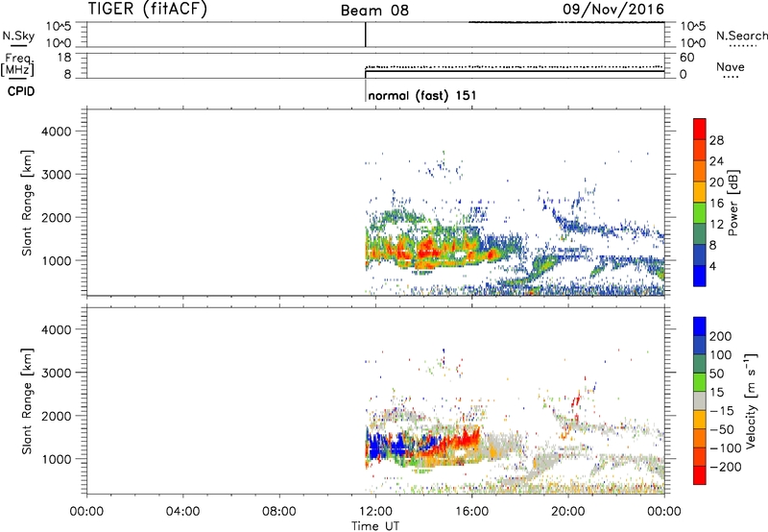Select the 'CPID' row label
The image size is (768, 532).
[21, 91]
